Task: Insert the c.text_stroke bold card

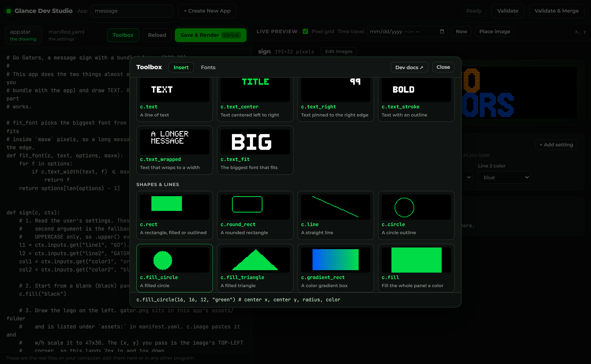Action: pos(416,99)
